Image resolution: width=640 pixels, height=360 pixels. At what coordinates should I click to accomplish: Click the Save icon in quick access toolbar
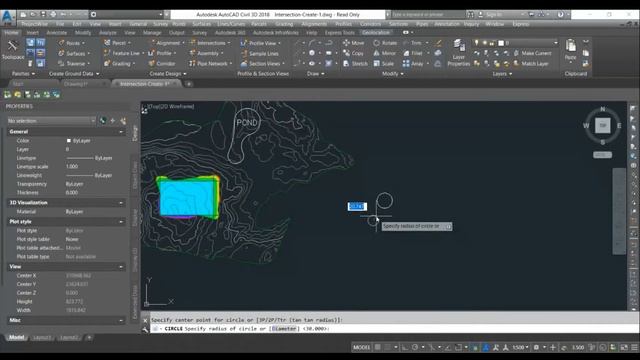(43, 14)
